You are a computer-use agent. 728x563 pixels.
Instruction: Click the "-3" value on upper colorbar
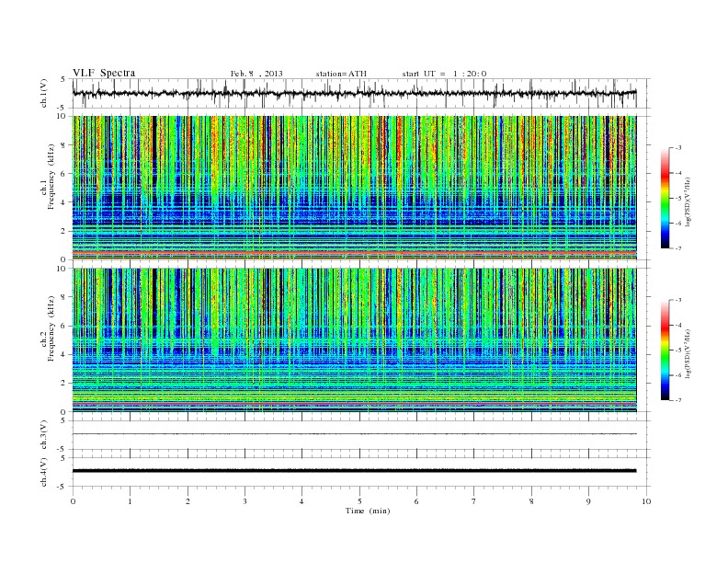[x=677, y=148]
